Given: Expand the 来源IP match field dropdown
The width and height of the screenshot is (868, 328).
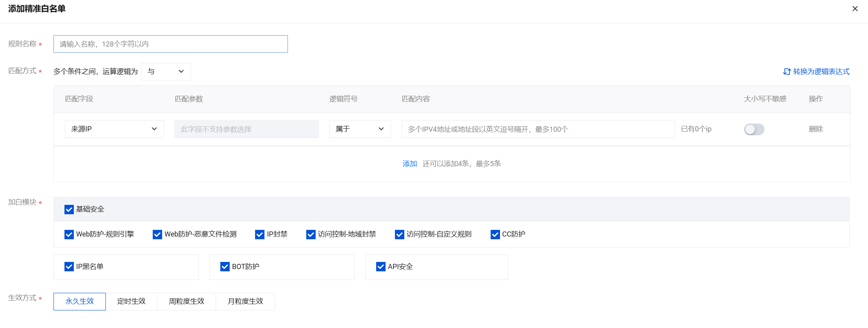Looking at the screenshot, I should click(x=114, y=129).
